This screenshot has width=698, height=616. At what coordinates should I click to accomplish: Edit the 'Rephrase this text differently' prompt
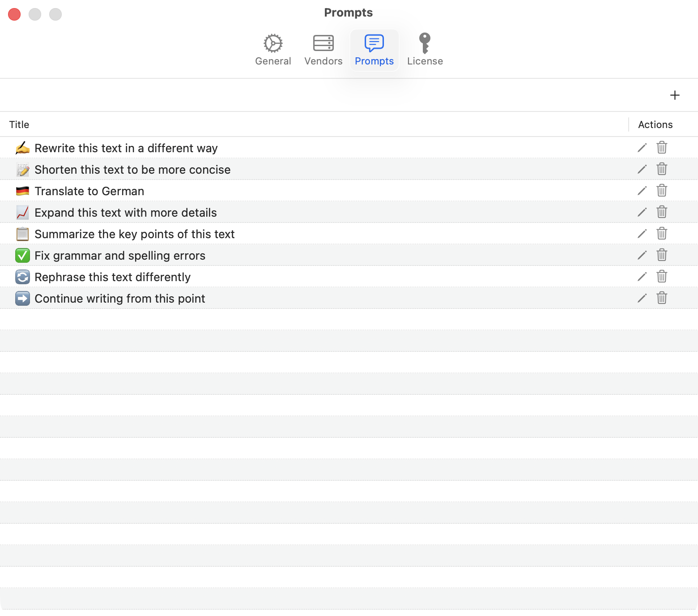coord(642,277)
